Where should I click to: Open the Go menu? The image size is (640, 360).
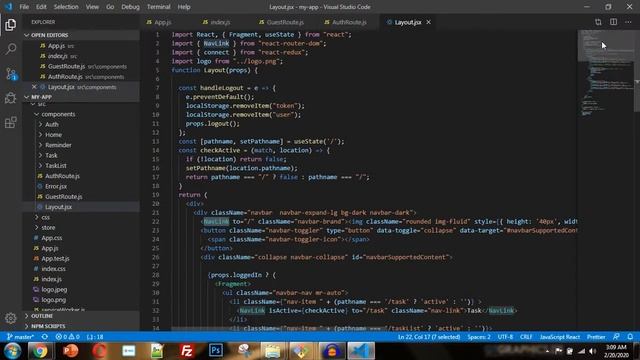(x=110, y=7)
